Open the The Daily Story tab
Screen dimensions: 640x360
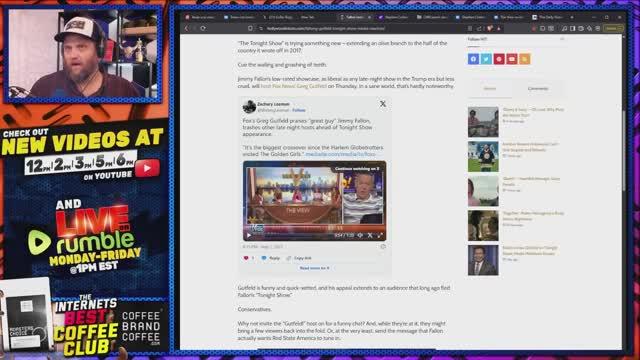(x=547, y=17)
